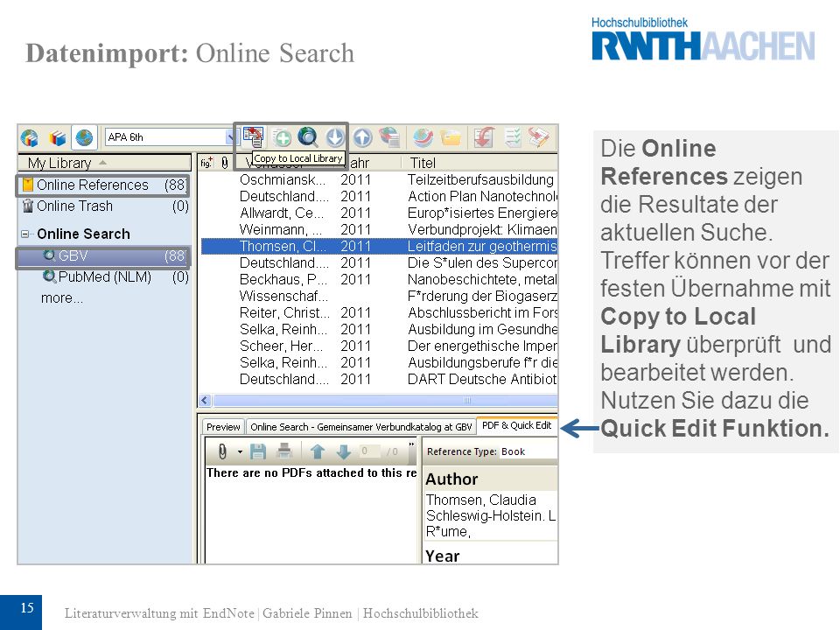Open the Online Search - Gemeinsamer Verbundkatalog tab
Screen dimensions: 840x630
(360, 427)
